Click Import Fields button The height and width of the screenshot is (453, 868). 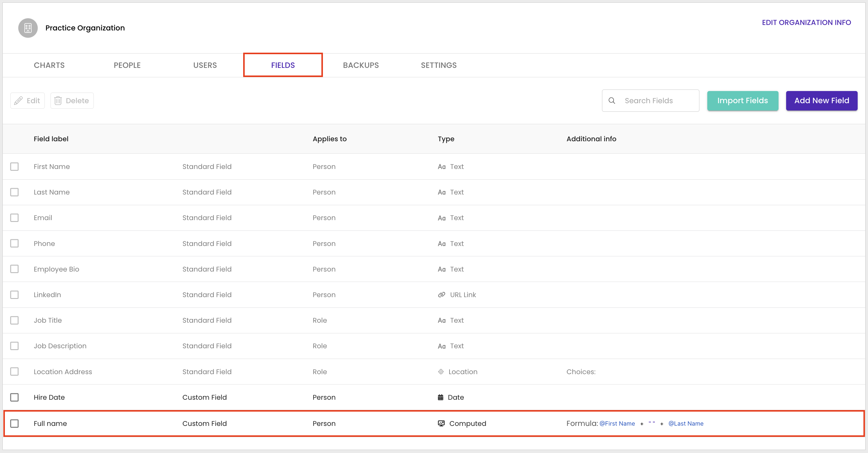(x=743, y=100)
